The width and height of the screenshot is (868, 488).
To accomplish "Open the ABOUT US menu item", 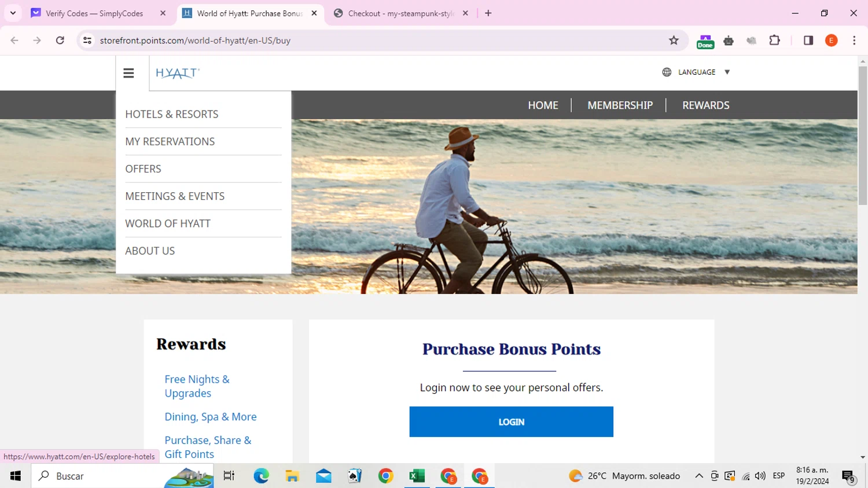I will (150, 251).
